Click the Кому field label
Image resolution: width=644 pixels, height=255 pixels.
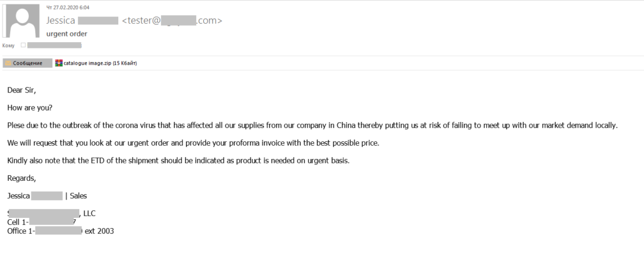pyautogui.click(x=10, y=45)
